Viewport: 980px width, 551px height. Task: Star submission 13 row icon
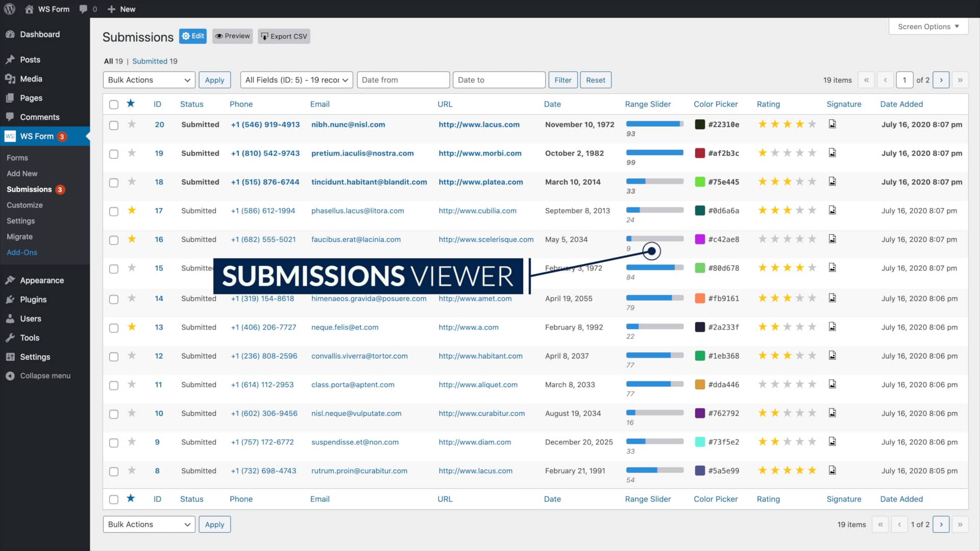(x=132, y=327)
